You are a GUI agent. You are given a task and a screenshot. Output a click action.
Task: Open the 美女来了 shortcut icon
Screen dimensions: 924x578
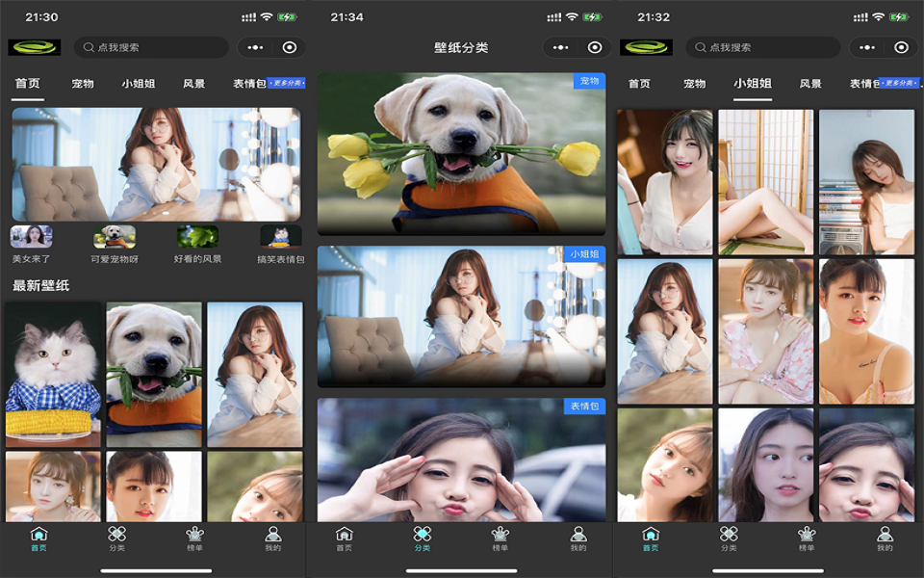click(x=31, y=237)
